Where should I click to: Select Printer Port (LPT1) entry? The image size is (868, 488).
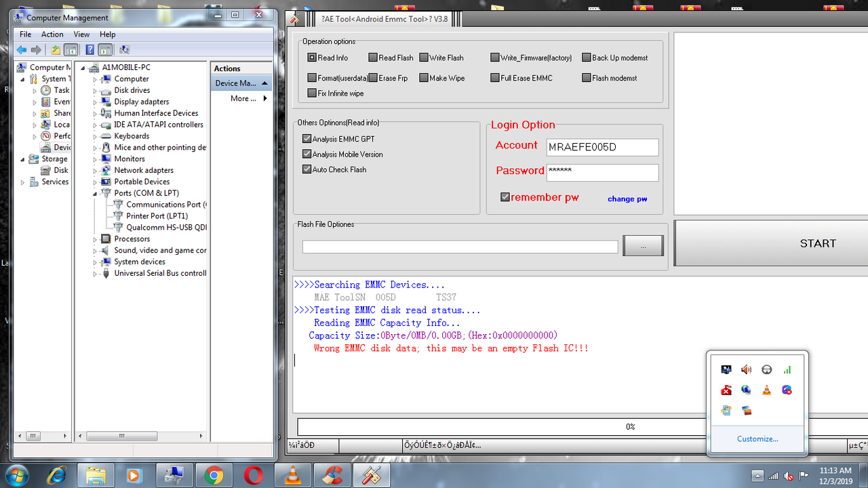point(157,216)
